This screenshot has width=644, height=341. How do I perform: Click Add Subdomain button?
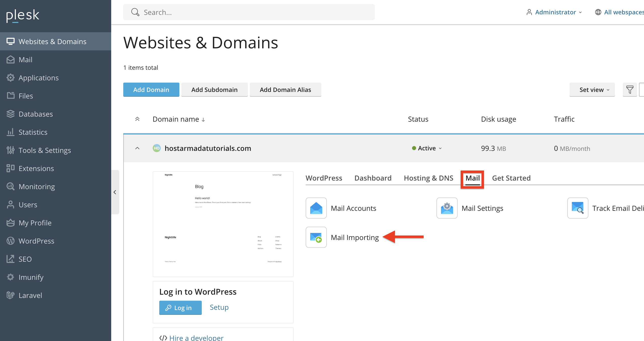214,90
